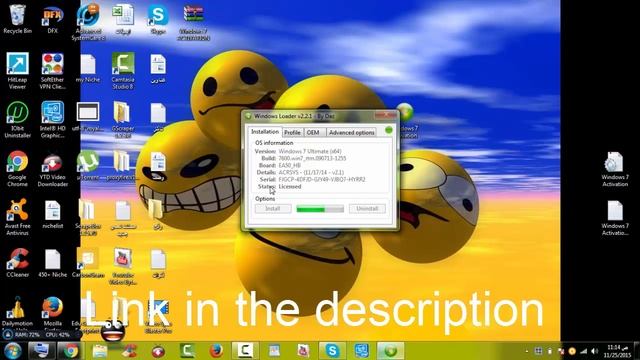This screenshot has width=640, height=360.
Task: Open the DFX desktop shortcut
Action: (53, 19)
